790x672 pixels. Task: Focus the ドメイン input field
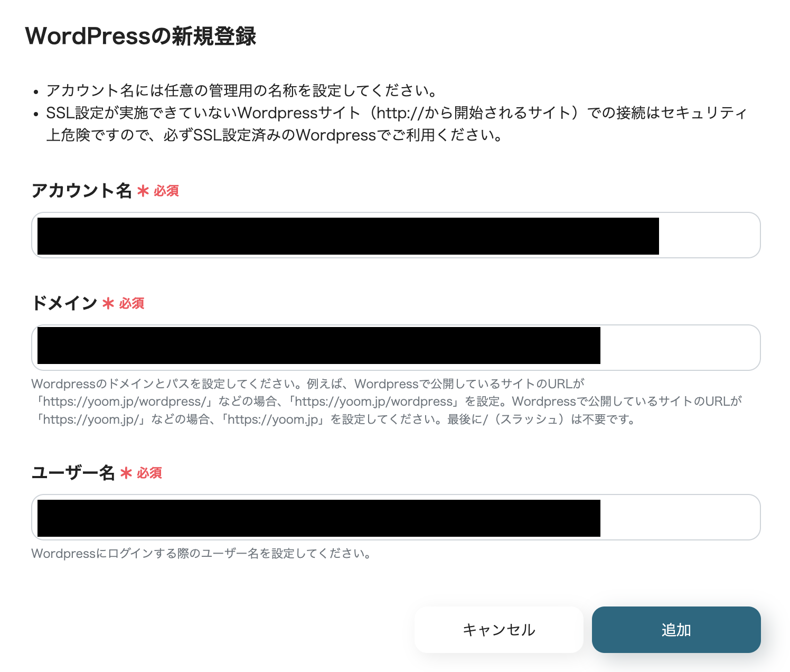pos(396,348)
